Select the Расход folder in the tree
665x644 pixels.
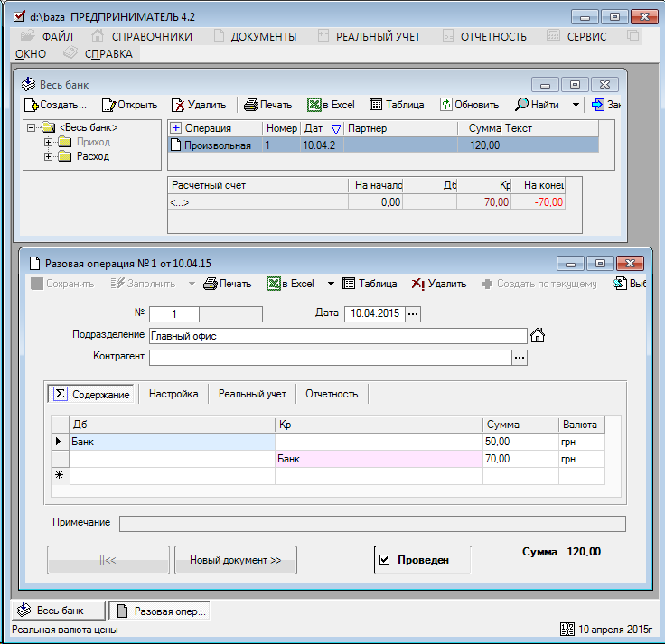click(93, 156)
